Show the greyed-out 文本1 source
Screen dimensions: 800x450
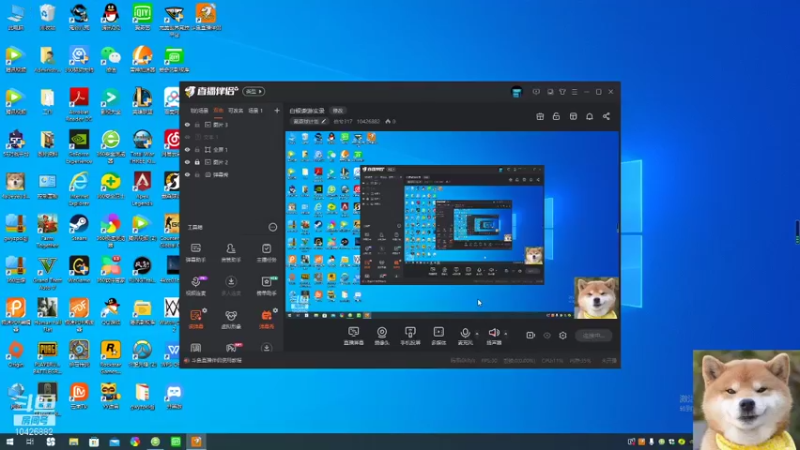[x=187, y=137]
